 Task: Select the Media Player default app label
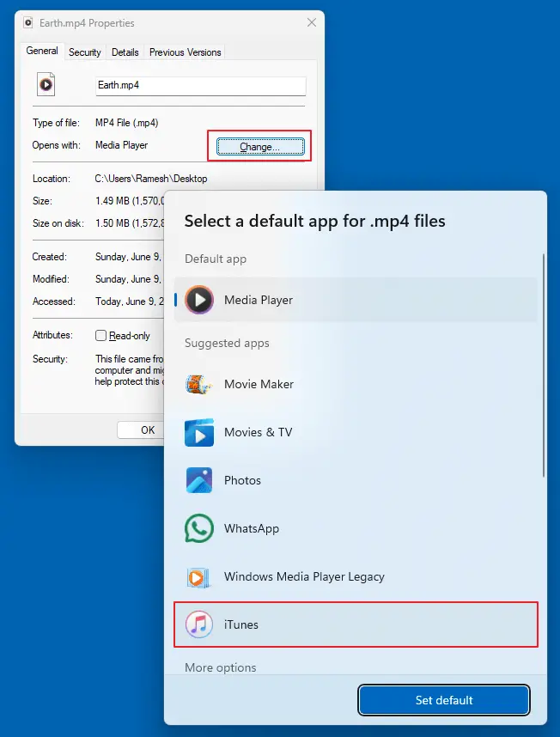point(259,300)
